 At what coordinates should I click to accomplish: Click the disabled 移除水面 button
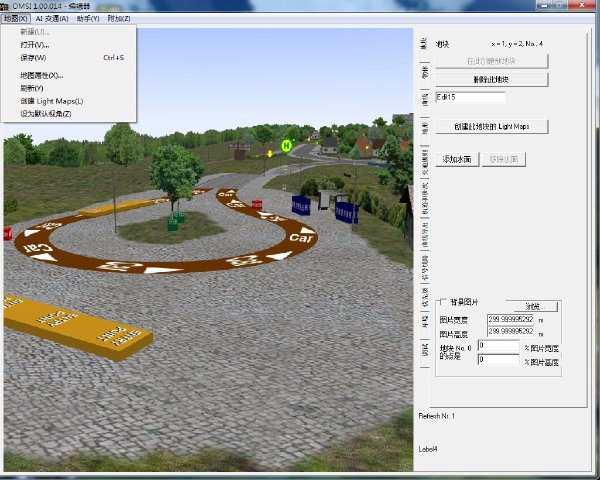[504, 159]
